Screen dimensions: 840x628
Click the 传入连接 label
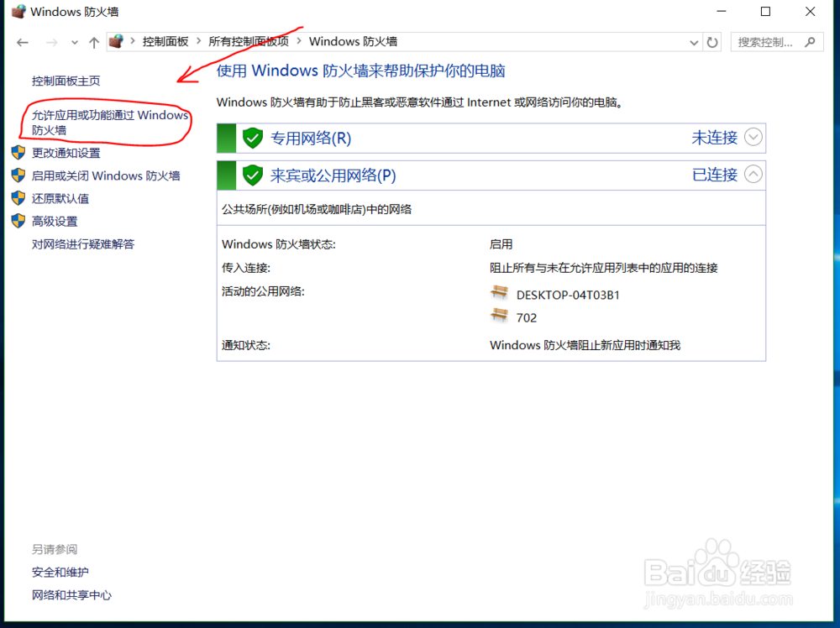[x=246, y=268]
